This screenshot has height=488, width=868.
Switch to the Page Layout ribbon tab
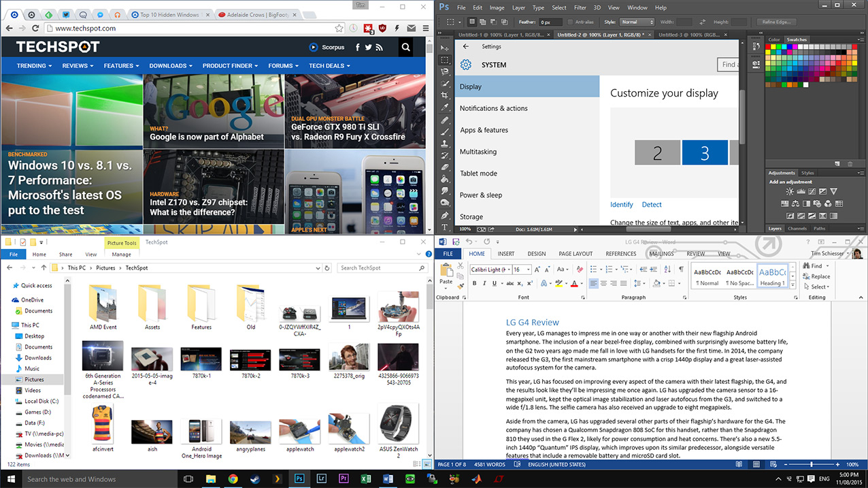click(x=575, y=254)
